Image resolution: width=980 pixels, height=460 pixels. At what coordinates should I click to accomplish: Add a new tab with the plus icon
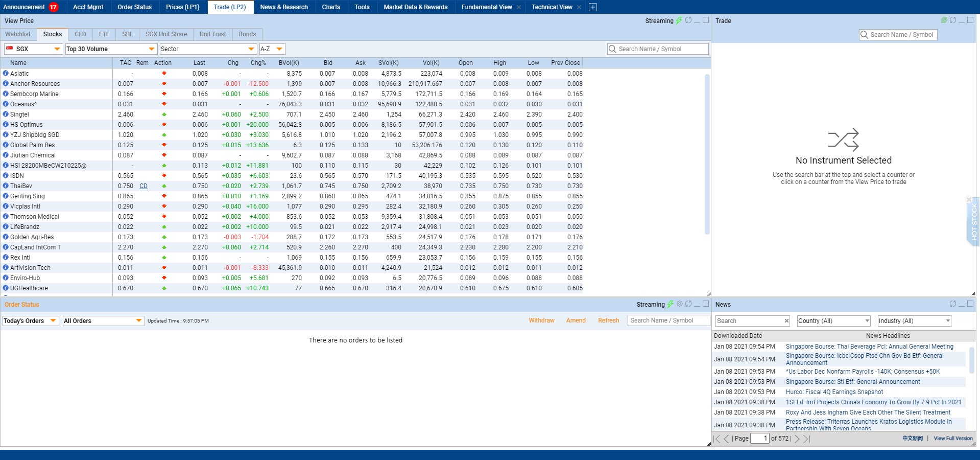pos(593,7)
